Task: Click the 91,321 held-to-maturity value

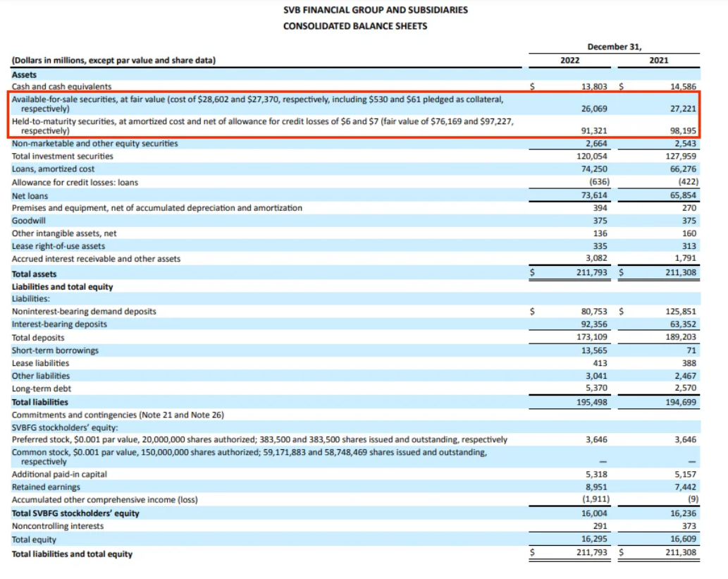Action: pos(594,130)
